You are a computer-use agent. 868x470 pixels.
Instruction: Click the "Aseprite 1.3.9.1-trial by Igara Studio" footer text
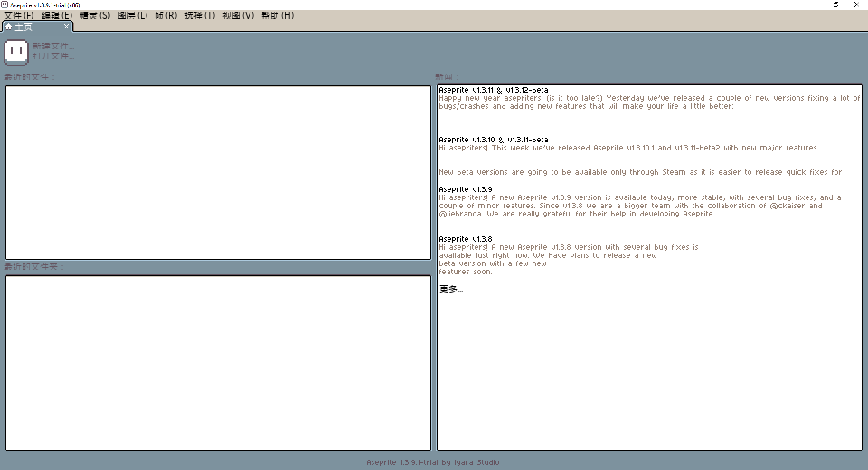point(433,462)
